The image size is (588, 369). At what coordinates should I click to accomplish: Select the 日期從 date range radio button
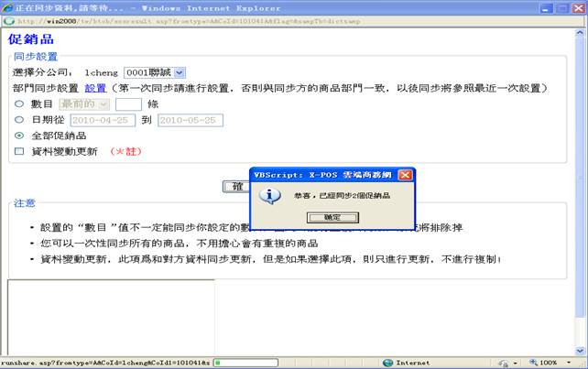click(x=19, y=120)
